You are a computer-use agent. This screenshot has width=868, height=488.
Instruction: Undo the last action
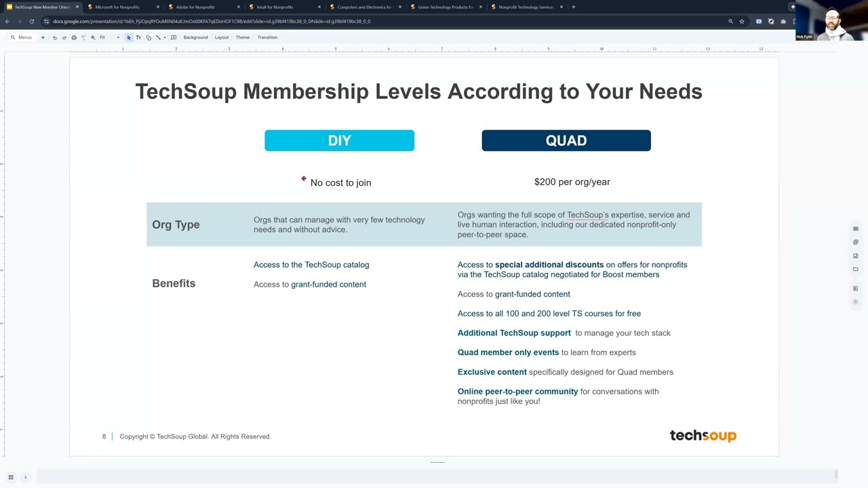pos(55,37)
